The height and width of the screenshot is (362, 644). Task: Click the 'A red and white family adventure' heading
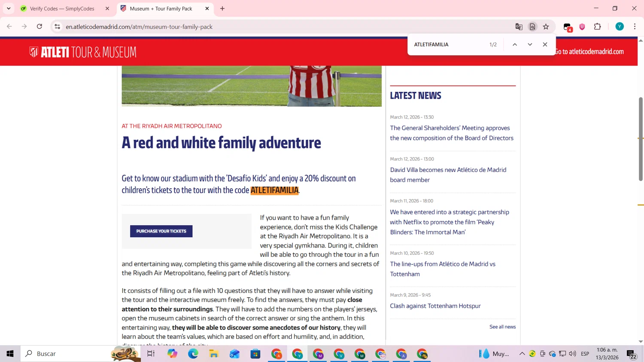click(x=221, y=142)
